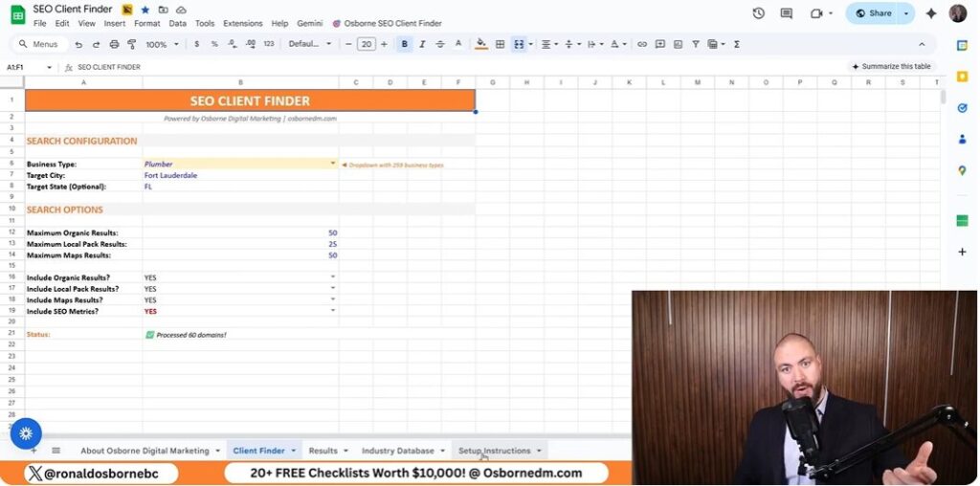This screenshot has width=980, height=486.
Task: Open vertical align dropdown
Action: coord(572,44)
